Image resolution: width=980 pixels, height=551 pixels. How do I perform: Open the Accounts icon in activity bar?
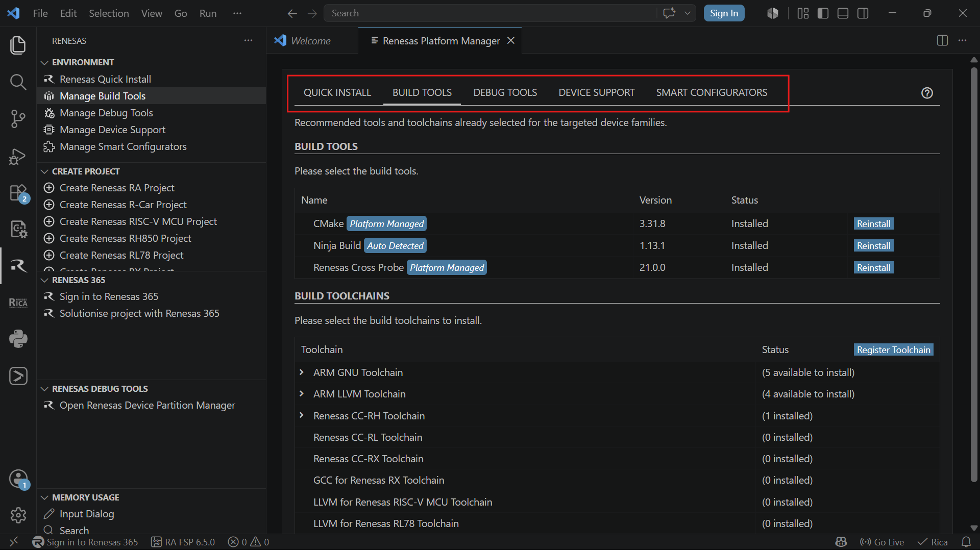tap(19, 479)
